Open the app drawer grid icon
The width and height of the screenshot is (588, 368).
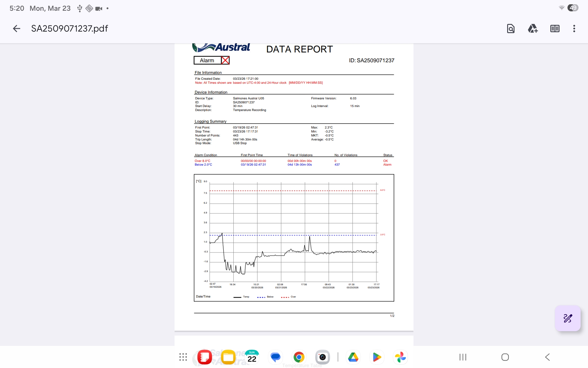tap(183, 357)
